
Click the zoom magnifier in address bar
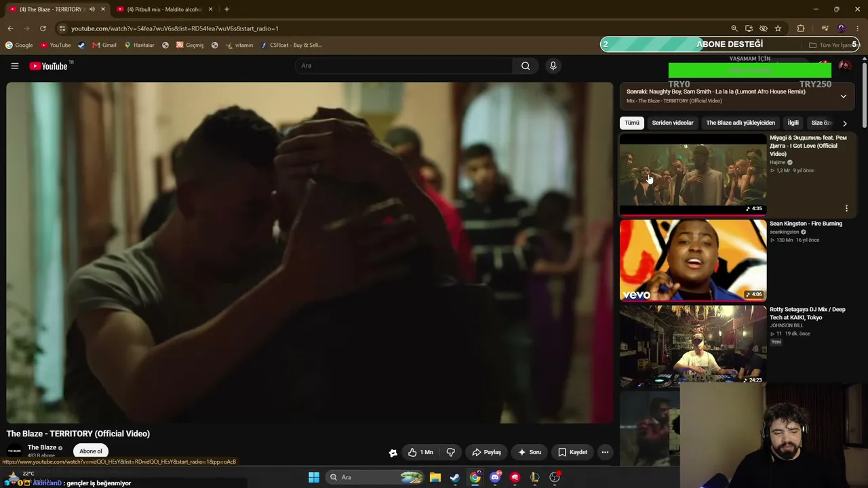(734, 28)
